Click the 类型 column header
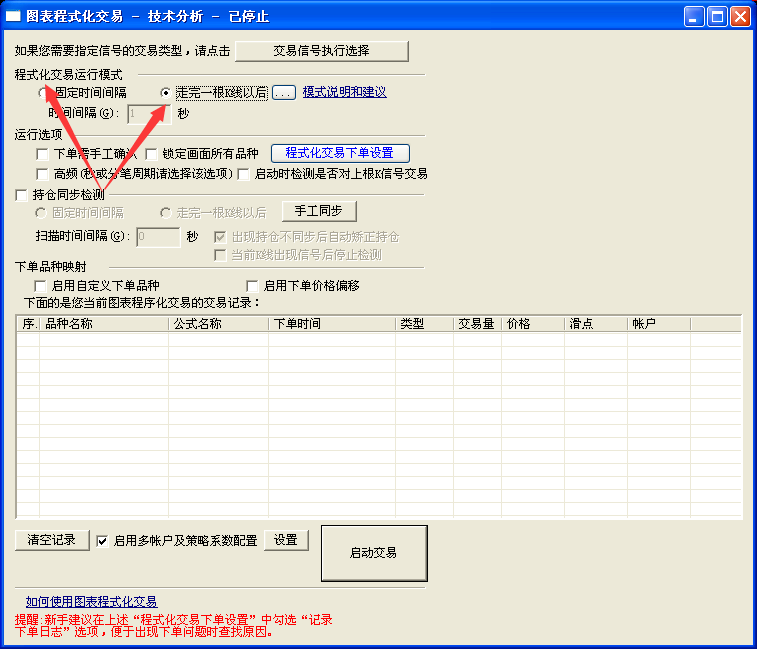757x649 pixels. 424,324
